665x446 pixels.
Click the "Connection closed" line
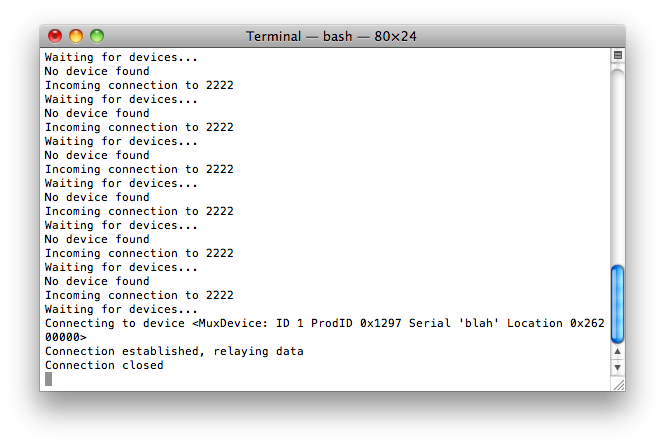tap(104, 365)
